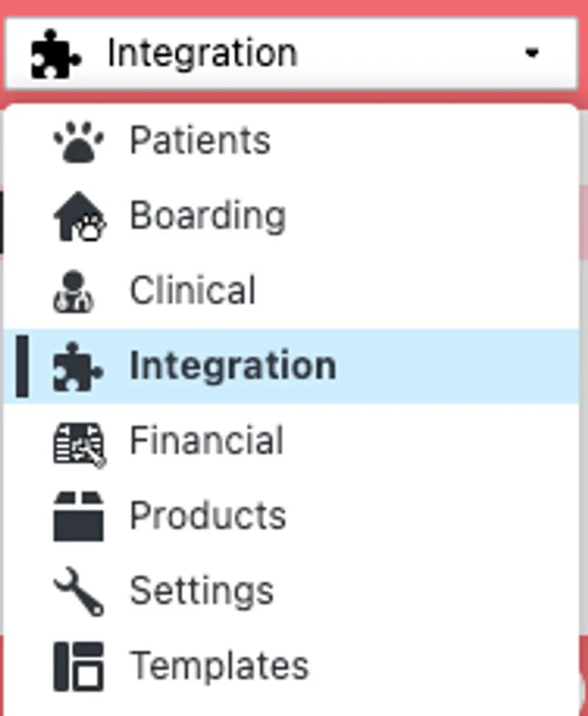Choose the Boarding menu option
Image resolution: width=588 pixels, height=716 pixels.
pos(207,216)
